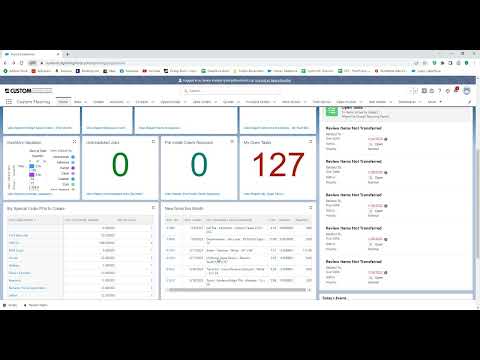Image resolution: width=480 pixels, height=360 pixels.
Task: Expand the teal zero metric widget
Action: pos(232,142)
